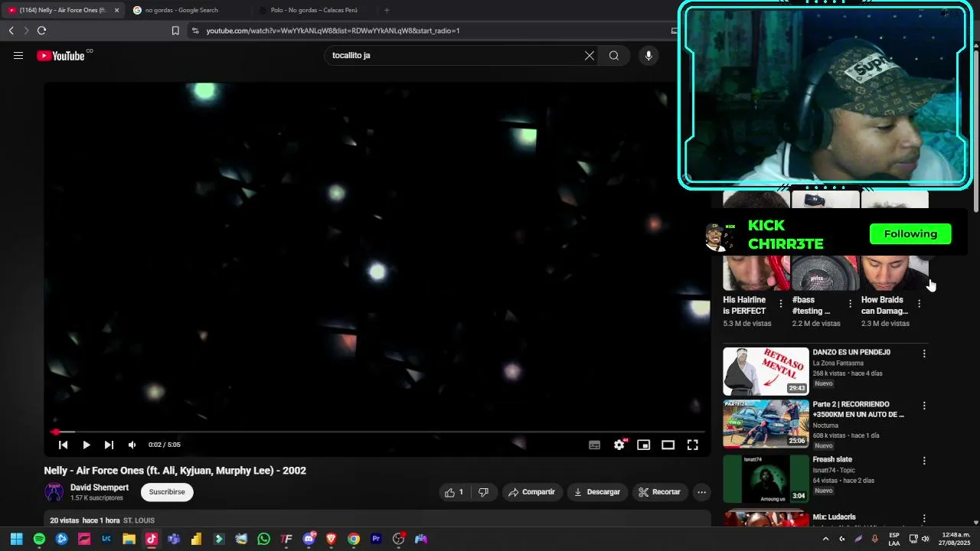Image resolution: width=980 pixels, height=551 pixels.
Task: Reload the page with the refresh icon
Action: click(41, 31)
